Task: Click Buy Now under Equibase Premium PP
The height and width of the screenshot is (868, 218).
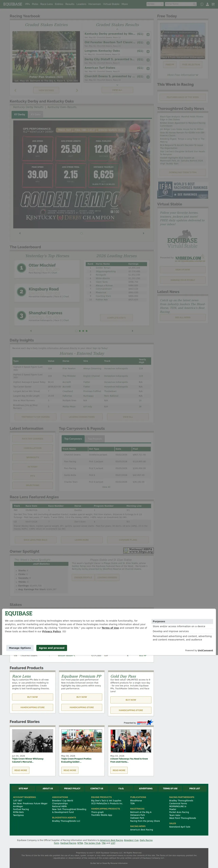Action: (82, 697)
